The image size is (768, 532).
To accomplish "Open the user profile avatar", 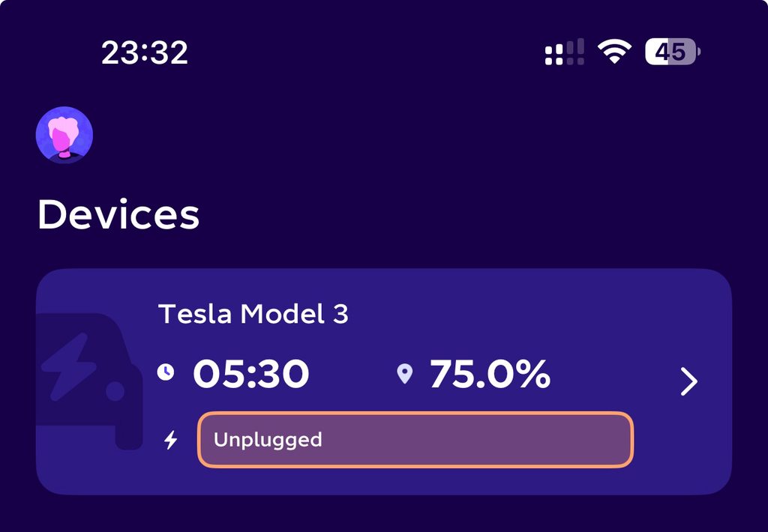I will point(64,135).
